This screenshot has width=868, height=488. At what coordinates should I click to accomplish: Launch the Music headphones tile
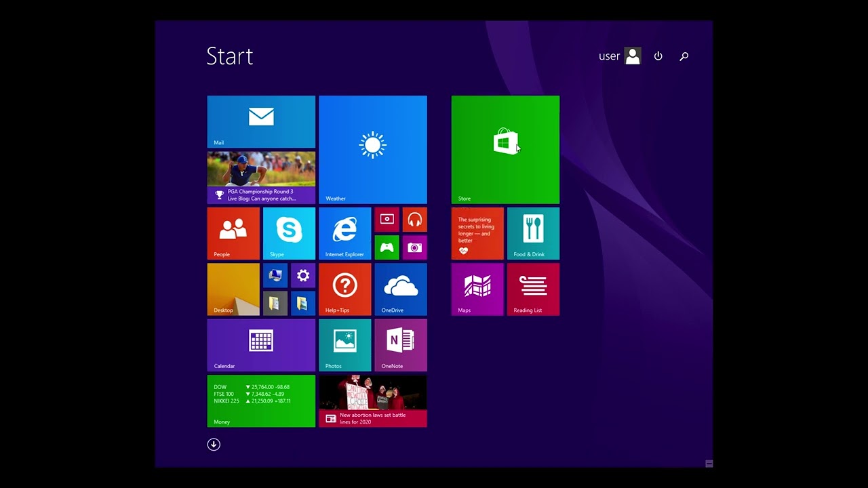[415, 219]
